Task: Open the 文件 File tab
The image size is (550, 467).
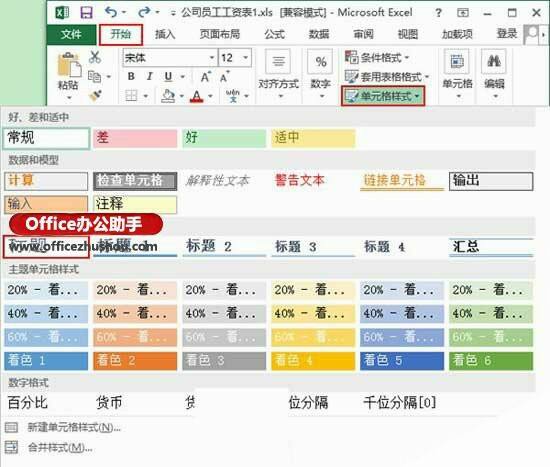Action: tap(71, 34)
